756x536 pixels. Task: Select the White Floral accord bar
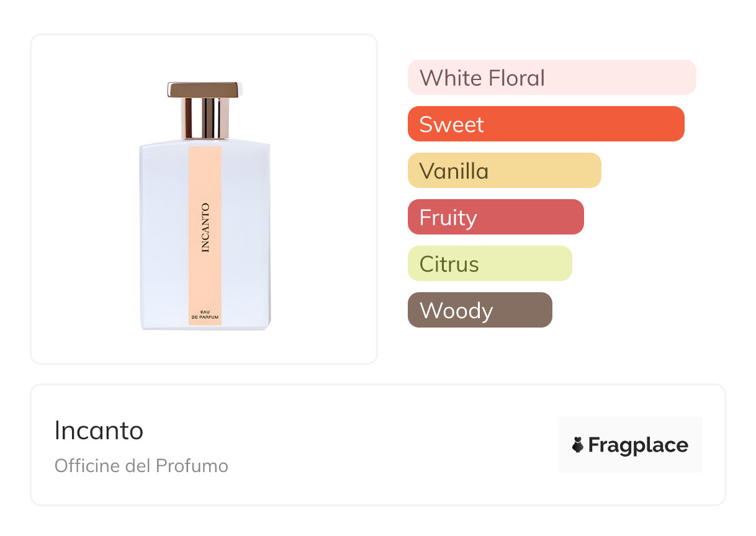click(551, 78)
